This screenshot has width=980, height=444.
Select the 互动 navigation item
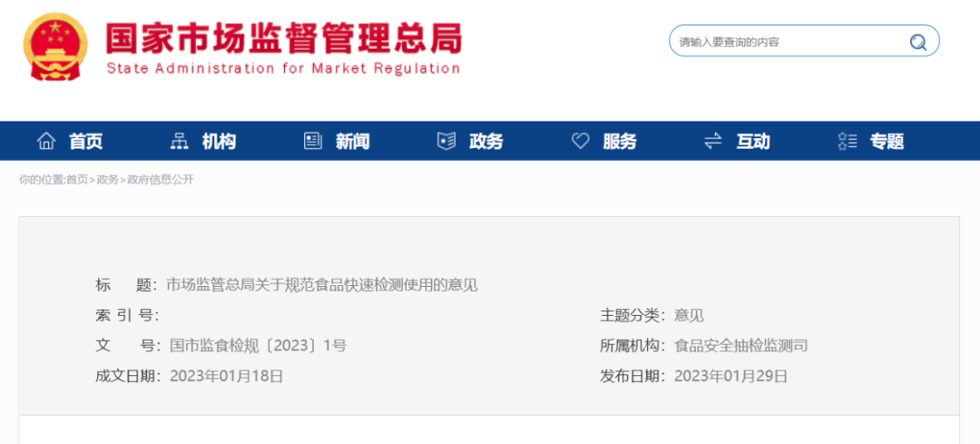click(x=753, y=142)
